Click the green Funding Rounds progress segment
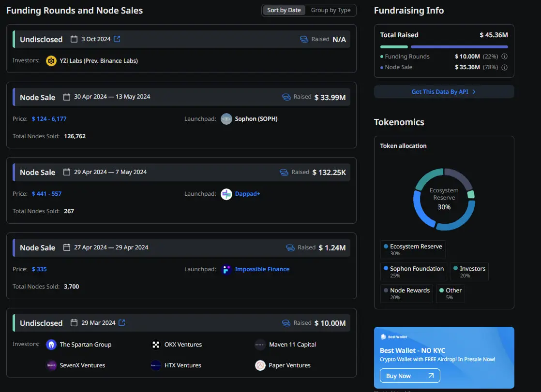The width and height of the screenshot is (541, 392). [x=394, y=47]
